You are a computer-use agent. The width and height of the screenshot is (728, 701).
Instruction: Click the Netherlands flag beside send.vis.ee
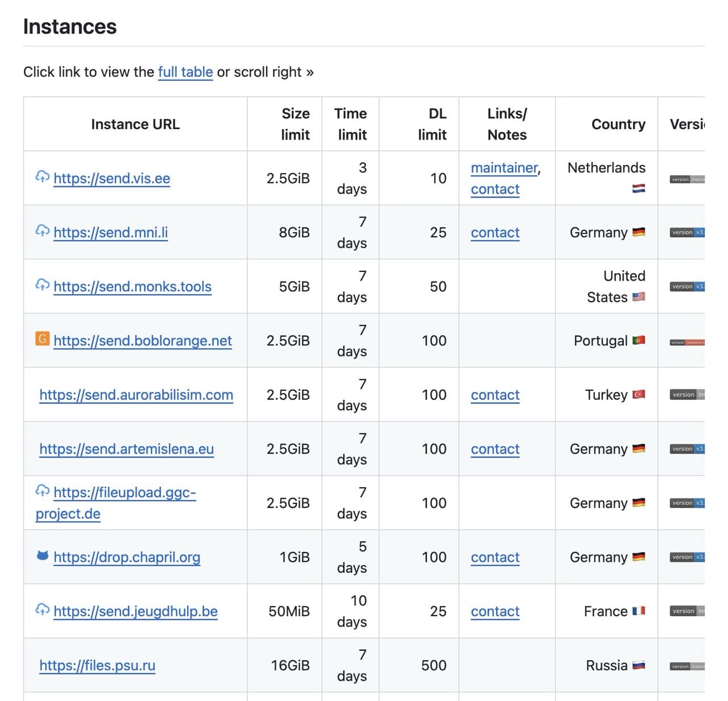coord(639,189)
